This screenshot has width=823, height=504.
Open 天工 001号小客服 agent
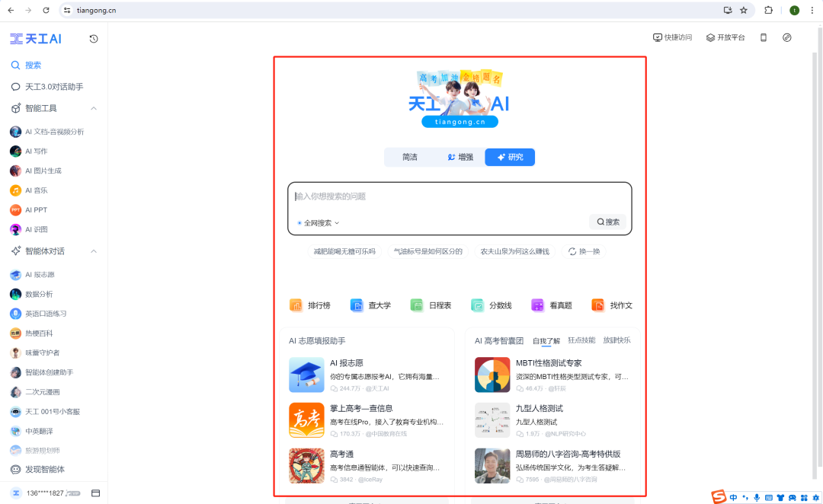(45, 412)
